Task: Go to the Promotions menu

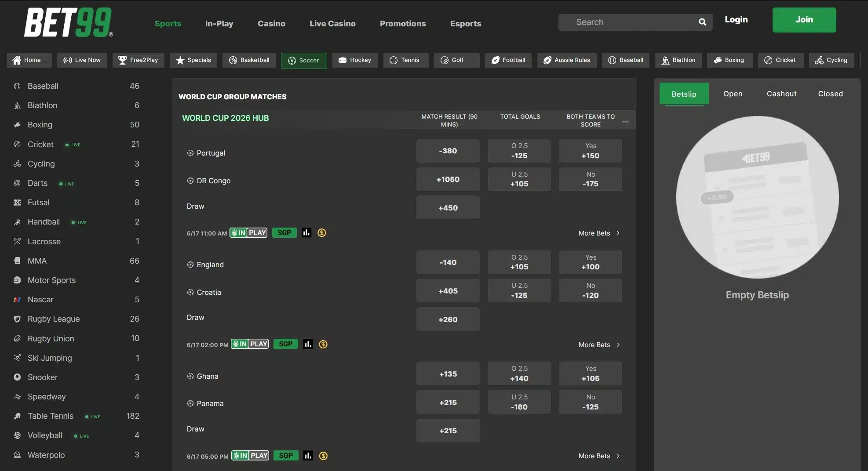Action: pyautogui.click(x=403, y=24)
